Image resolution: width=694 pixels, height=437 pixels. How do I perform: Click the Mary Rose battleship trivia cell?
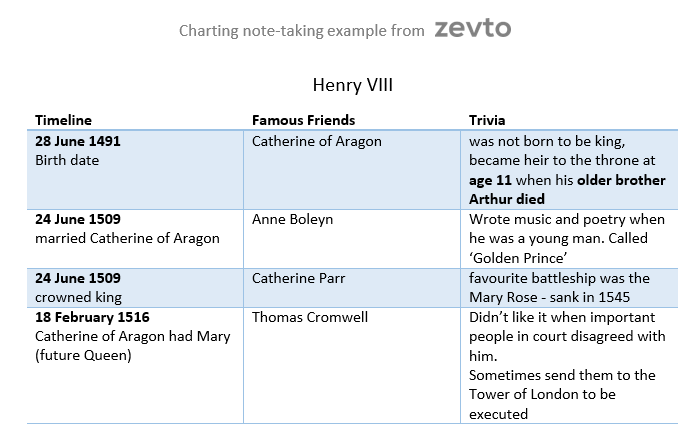tap(569, 288)
